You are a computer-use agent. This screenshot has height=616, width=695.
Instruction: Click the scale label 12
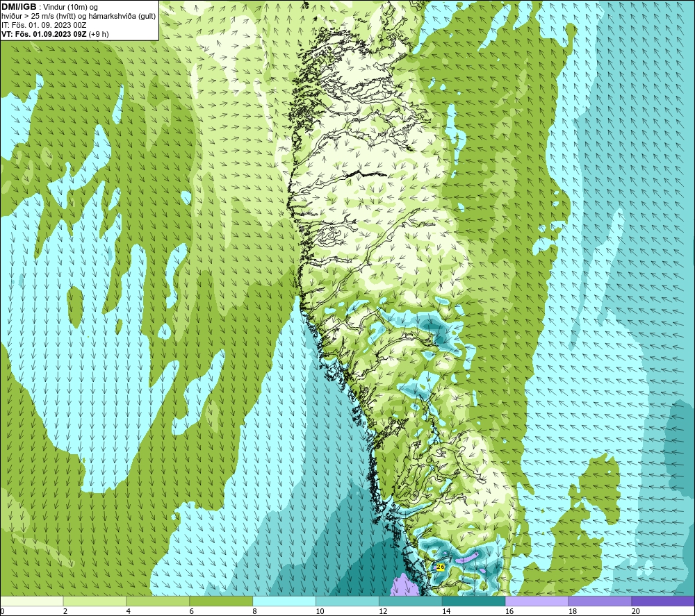pos(383,612)
